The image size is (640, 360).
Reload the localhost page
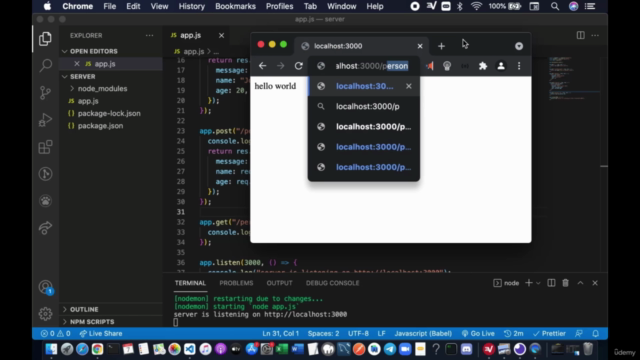pyautogui.click(x=299, y=66)
